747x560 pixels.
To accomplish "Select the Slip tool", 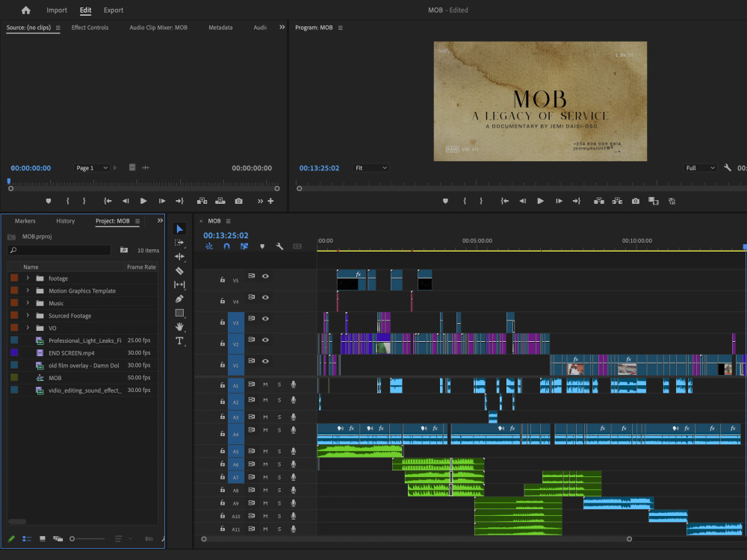I will [x=179, y=284].
